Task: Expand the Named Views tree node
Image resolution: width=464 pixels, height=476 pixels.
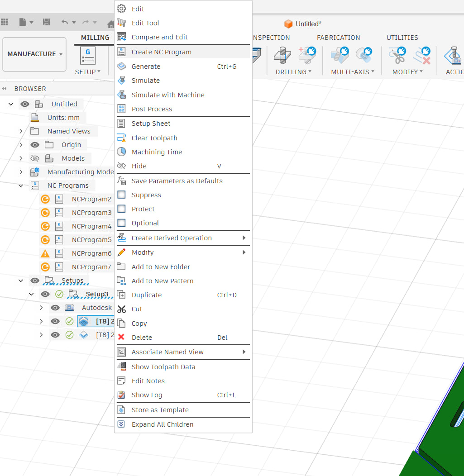Action: pos(21,131)
